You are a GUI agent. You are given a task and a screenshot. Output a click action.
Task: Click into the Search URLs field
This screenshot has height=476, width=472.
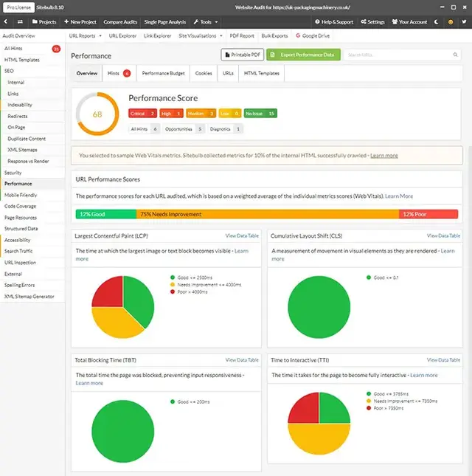[x=402, y=55]
